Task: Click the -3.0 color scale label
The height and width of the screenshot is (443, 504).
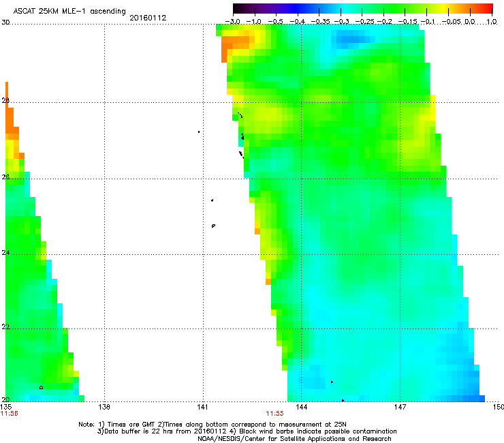Action: 232,22
